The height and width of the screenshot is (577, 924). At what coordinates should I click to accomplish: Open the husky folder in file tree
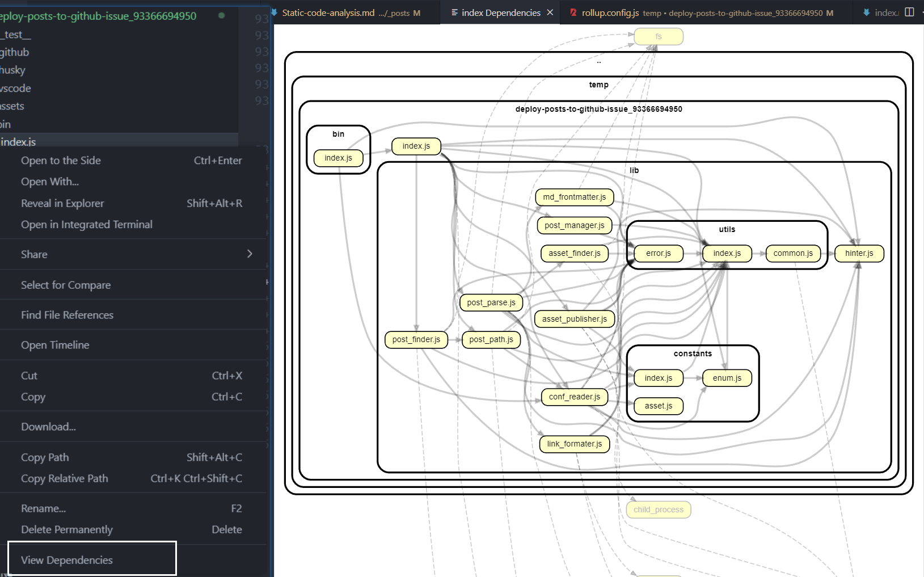[x=12, y=70]
